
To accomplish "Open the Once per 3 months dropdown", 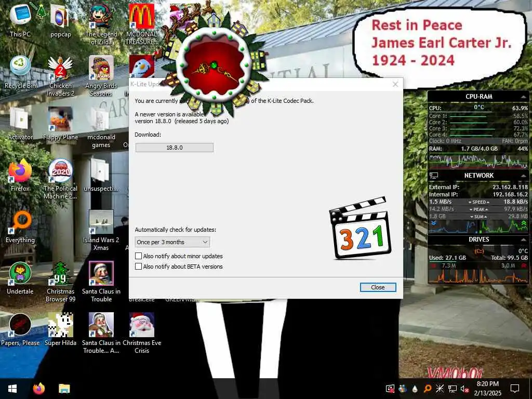I will 172,242.
